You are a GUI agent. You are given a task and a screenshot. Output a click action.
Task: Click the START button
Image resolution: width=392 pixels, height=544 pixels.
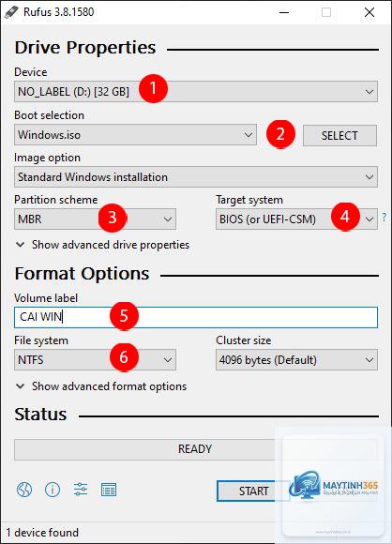pos(253,491)
